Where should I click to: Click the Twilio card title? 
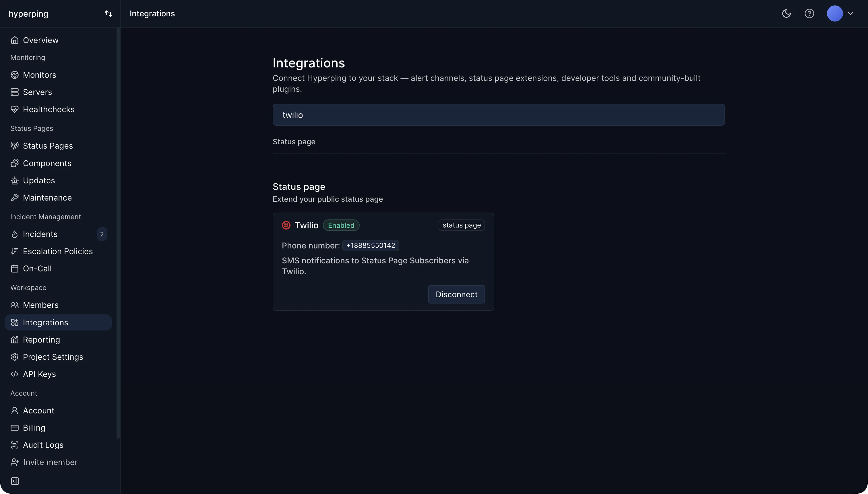point(307,225)
